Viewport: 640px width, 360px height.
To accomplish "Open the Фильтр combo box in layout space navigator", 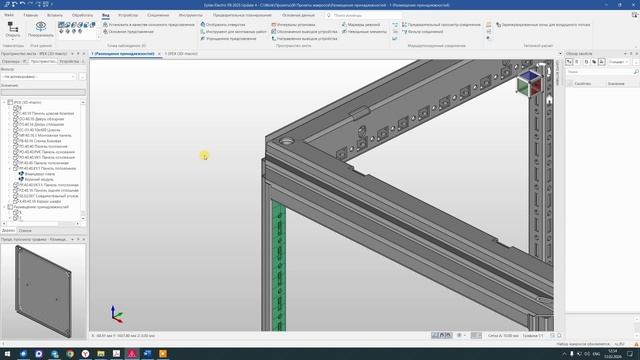I will point(39,76).
